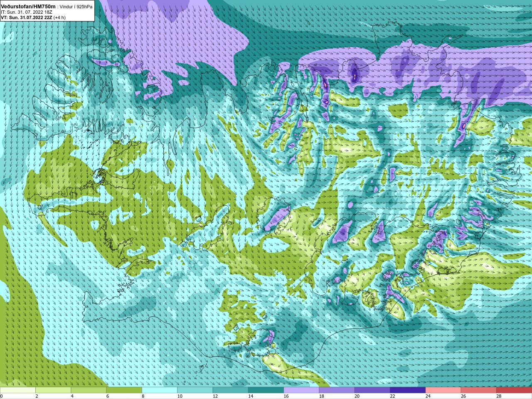Click the legend value label '16'

coord(286,396)
